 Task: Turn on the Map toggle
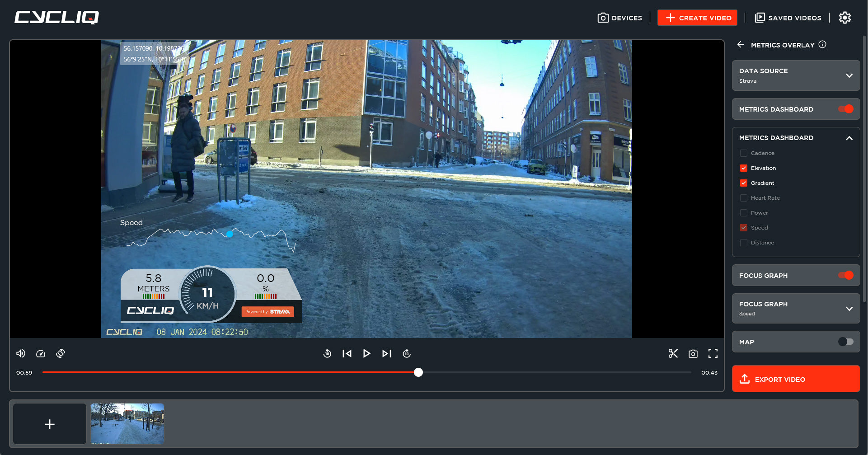pos(845,342)
